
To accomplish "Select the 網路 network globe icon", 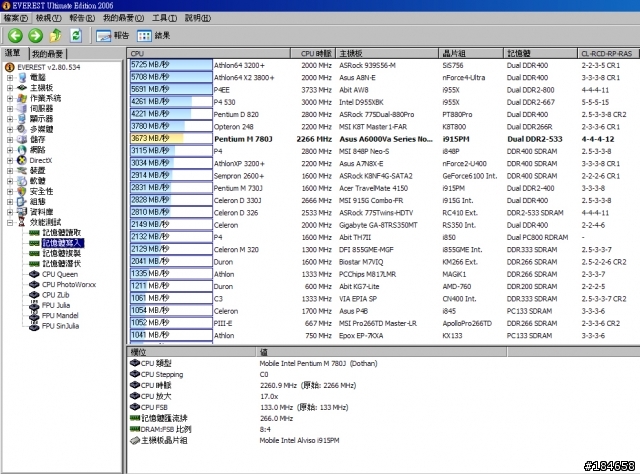I will click(22, 150).
